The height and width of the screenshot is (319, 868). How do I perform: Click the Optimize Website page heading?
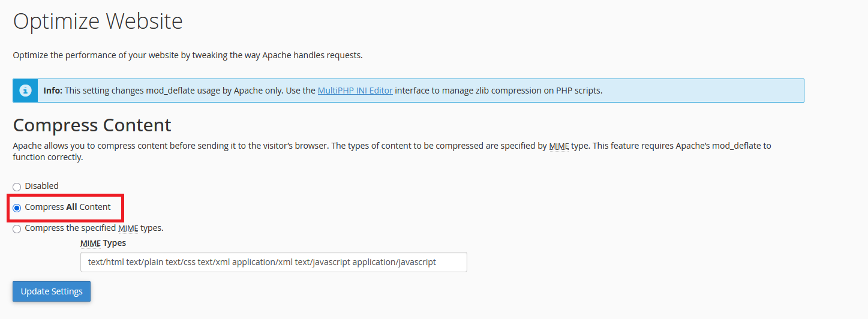coord(98,22)
